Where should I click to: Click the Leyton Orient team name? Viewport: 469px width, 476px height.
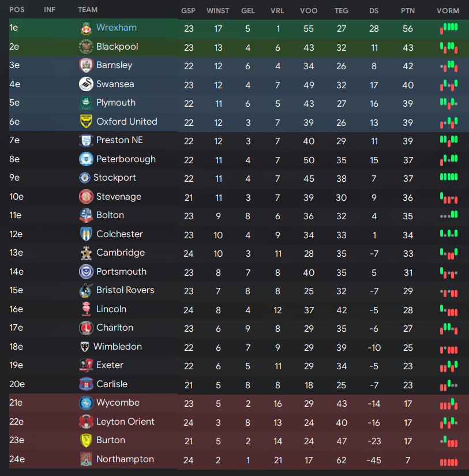(125, 422)
